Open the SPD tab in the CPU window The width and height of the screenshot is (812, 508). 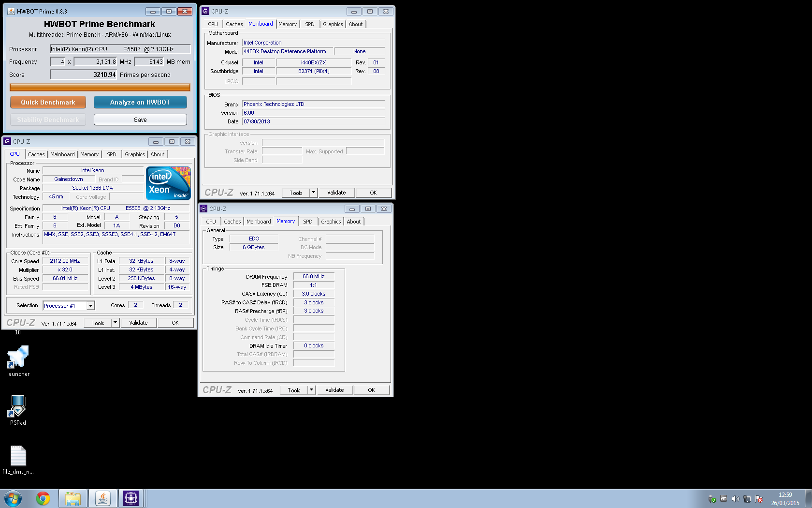(112, 154)
